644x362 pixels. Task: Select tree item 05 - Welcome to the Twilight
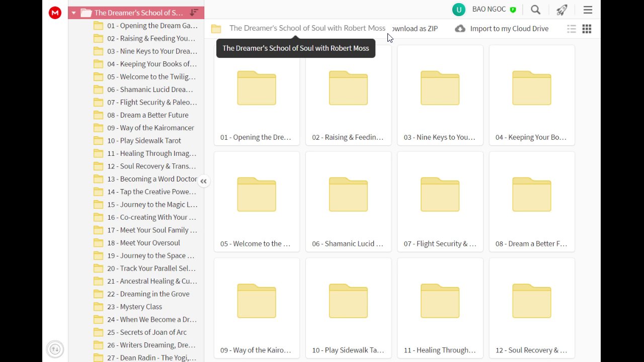coord(145,77)
